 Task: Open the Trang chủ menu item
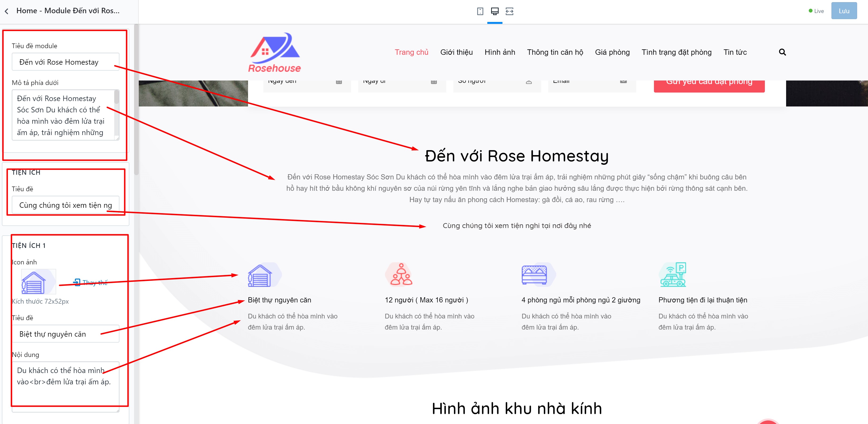pos(411,52)
